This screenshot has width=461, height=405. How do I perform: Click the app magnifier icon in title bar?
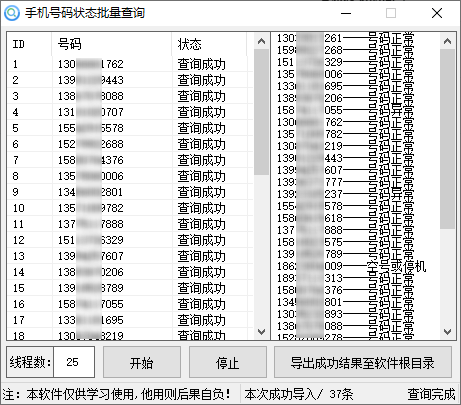point(12,13)
